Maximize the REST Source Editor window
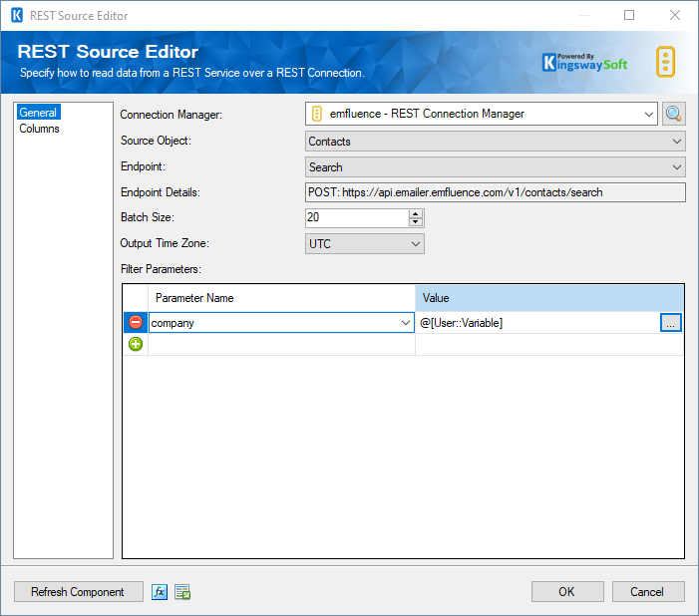 [629, 15]
